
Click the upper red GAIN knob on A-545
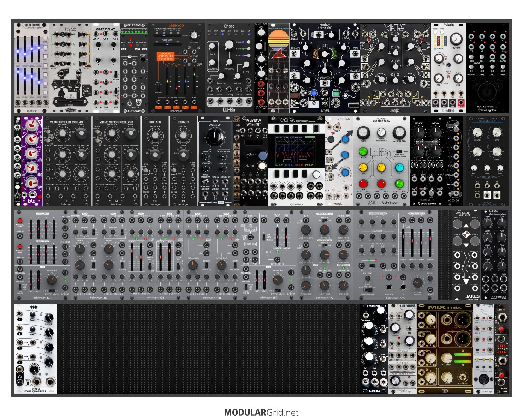coord(501,330)
